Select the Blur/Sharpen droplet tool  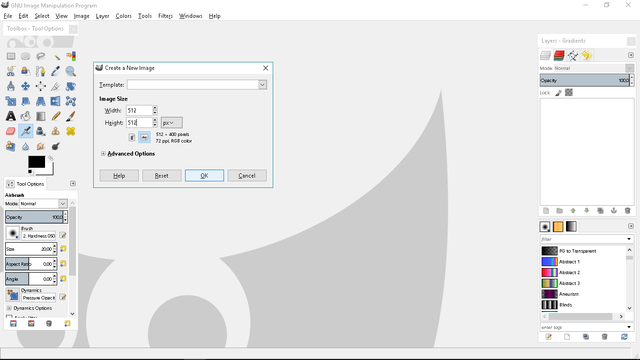tap(26, 146)
